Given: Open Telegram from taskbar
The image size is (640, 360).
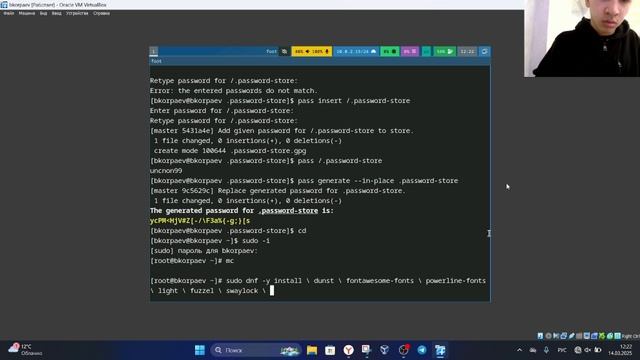Looking at the screenshot, I should click(422, 350).
